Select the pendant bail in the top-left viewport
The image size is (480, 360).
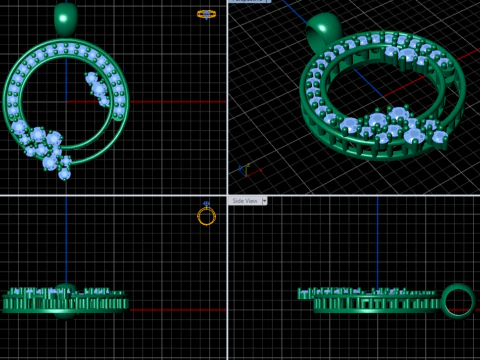click(x=66, y=19)
